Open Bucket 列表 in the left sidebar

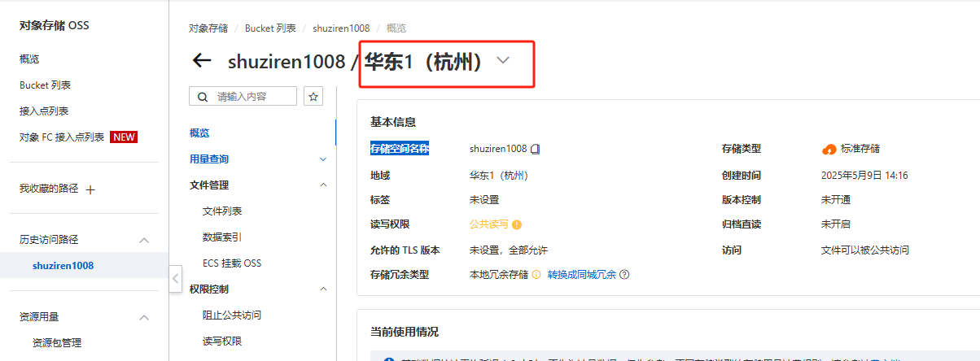click(x=46, y=85)
